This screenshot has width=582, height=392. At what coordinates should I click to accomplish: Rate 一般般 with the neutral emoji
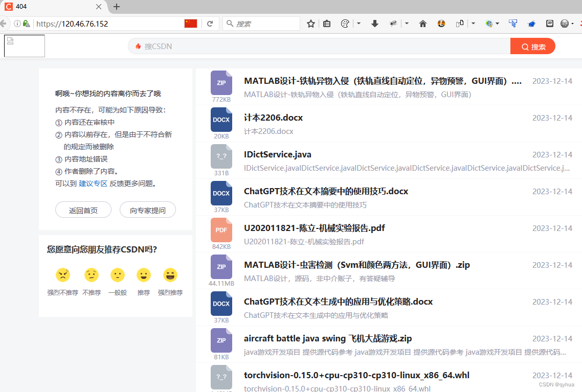pos(118,275)
